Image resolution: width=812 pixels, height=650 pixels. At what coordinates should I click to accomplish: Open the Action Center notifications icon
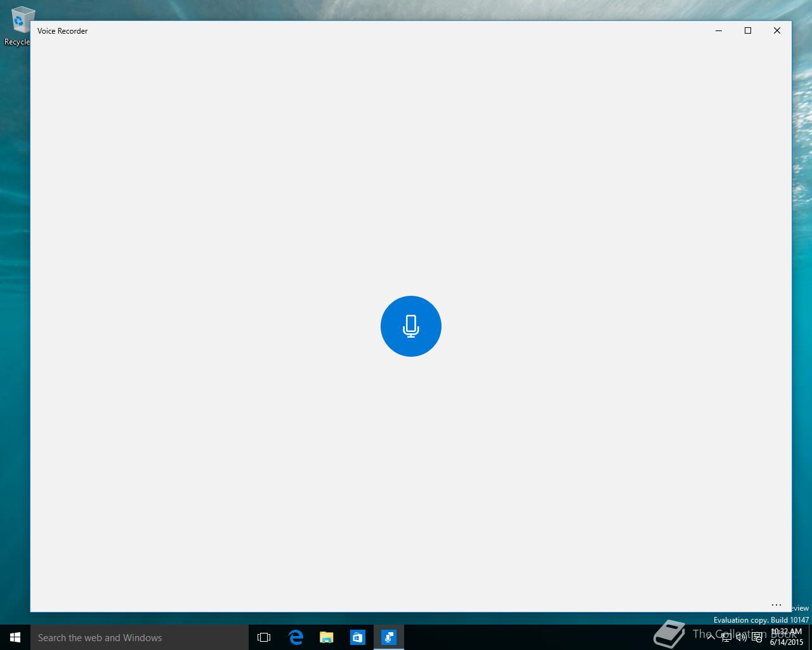click(757, 637)
